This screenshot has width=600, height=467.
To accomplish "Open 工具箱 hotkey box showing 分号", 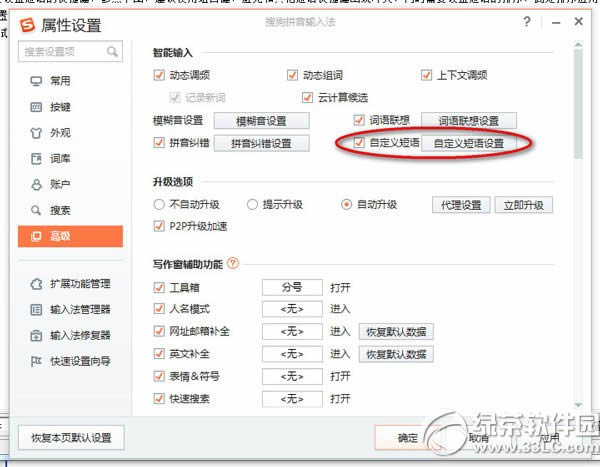I will coord(292,287).
